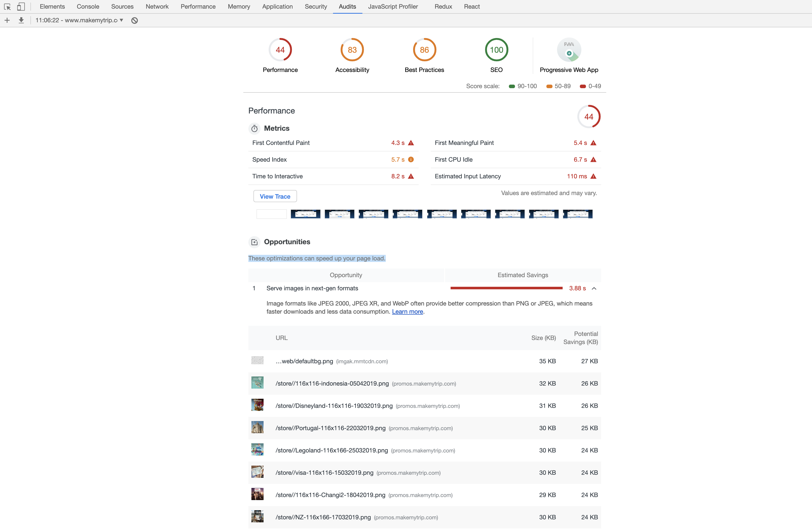
Task: Click the red estimated savings bar
Action: pos(506,288)
